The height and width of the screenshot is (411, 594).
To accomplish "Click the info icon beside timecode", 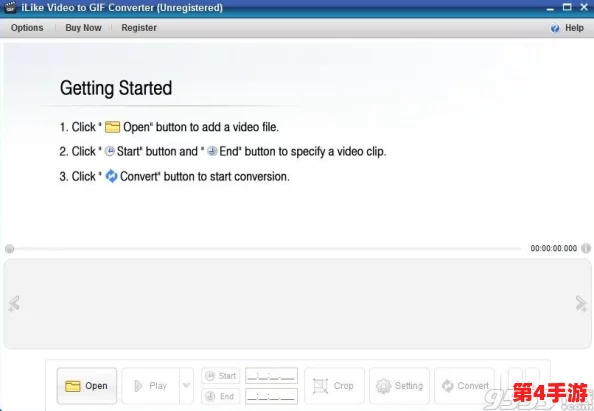I will tap(586, 248).
